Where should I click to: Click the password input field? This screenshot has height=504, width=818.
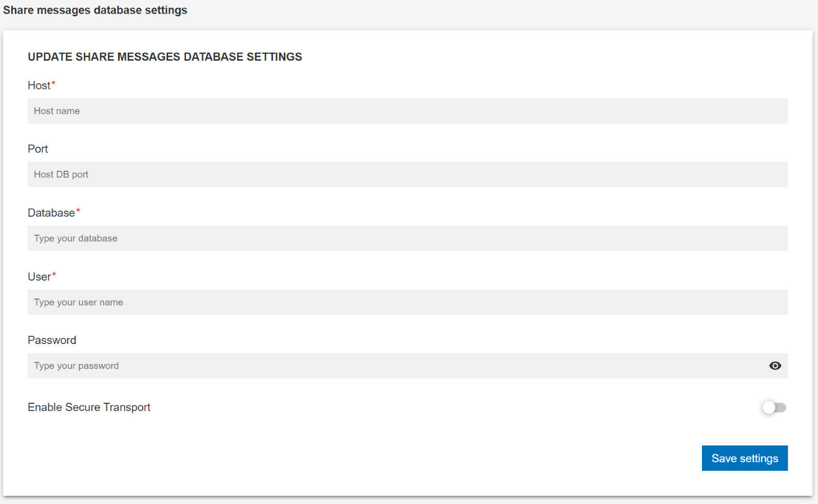[x=358, y=365]
